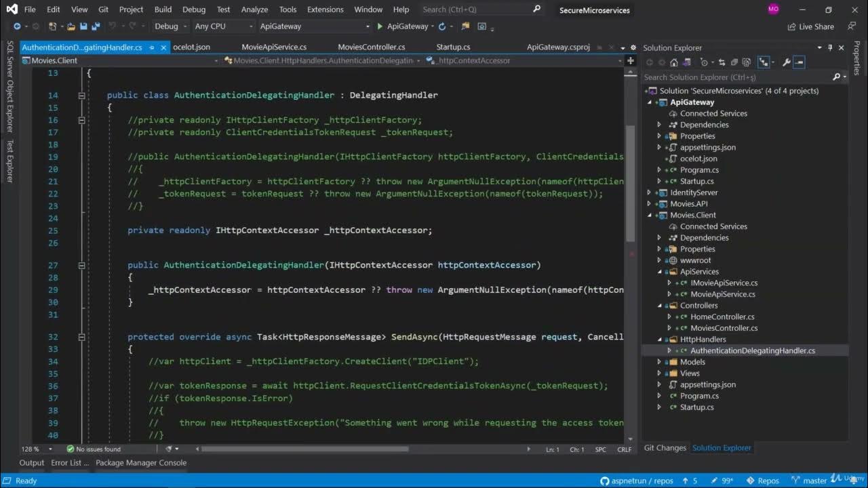Open the SQL Server Object Explorer side tab
Screen dimensions: 868x488
pos(9,86)
